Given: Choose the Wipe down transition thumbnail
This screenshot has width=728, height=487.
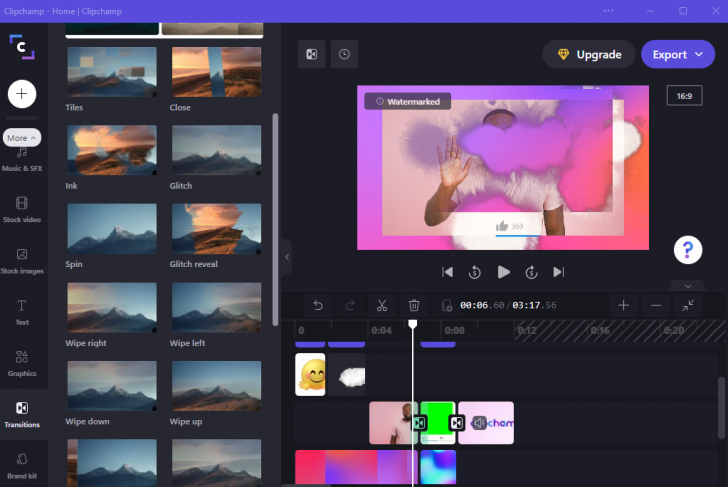Looking at the screenshot, I should pos(112,386).
